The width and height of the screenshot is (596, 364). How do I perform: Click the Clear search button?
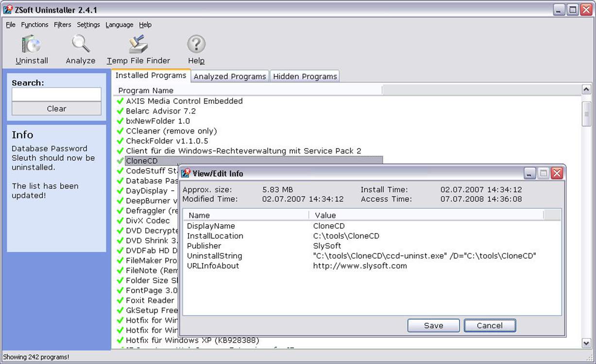coord(56,109)
